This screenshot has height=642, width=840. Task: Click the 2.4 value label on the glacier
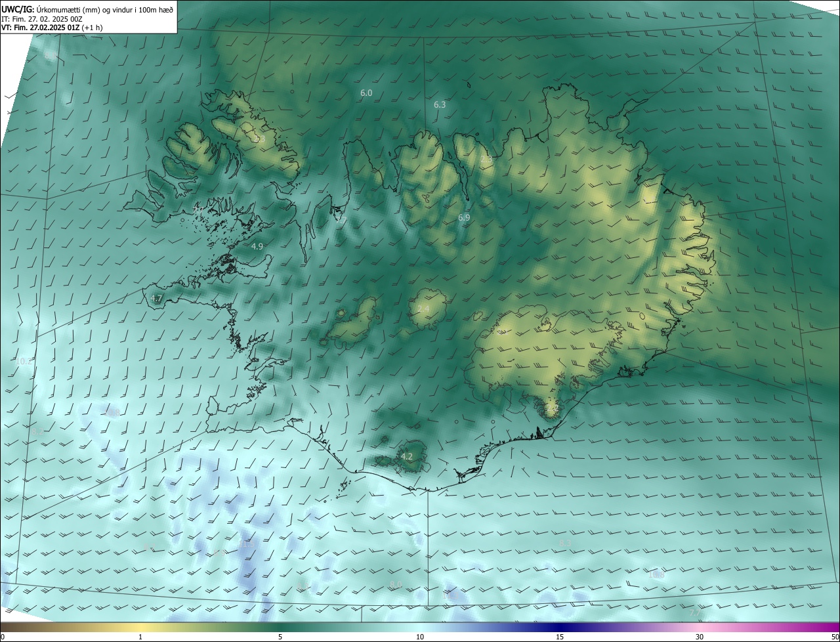coord(423,309)
